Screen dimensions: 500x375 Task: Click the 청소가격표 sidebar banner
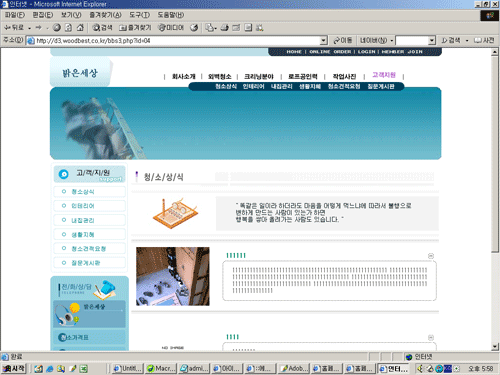(x=89, y=338)
